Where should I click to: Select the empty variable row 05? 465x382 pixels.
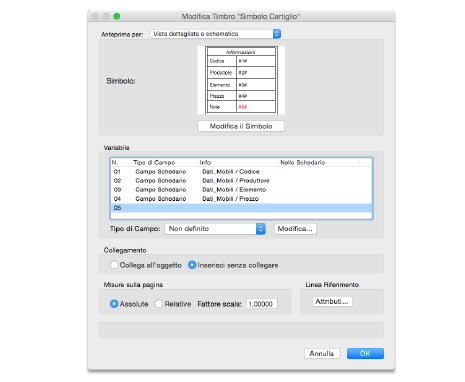[241, 208]
